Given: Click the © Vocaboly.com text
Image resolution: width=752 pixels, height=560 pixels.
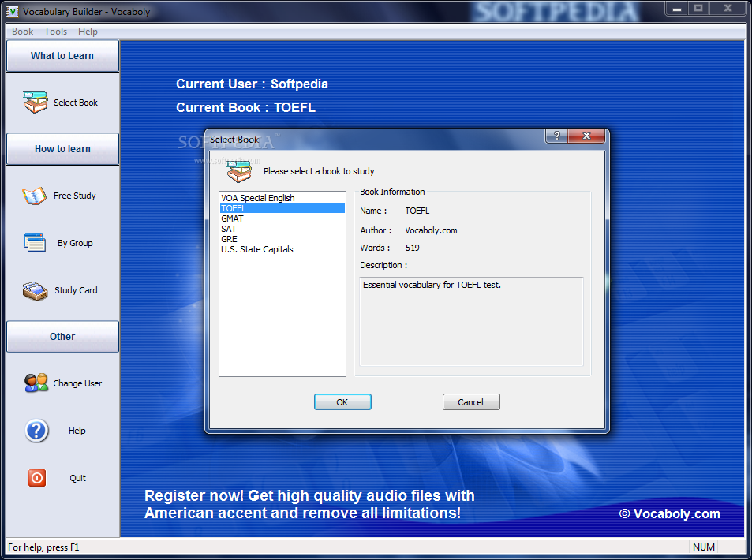Looking at the screenshot, I should pyautogui.click(x=669, y=513).
